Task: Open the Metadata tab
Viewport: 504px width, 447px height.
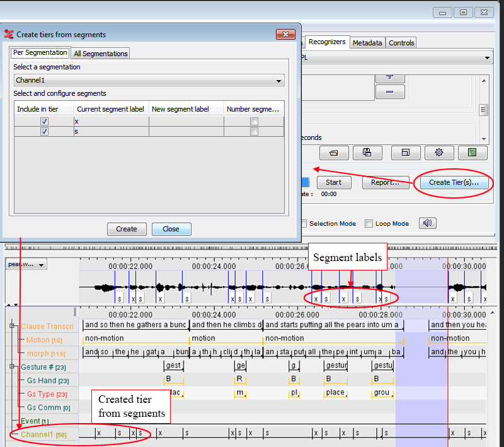Action: pos(367,43)
